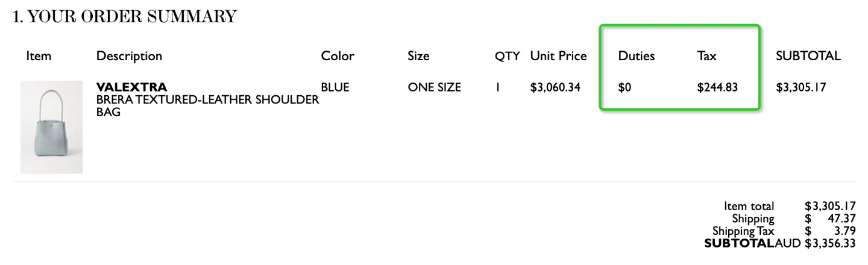Click the ONE SIZE value
This screenshot has width=868, height=265.
434,87
